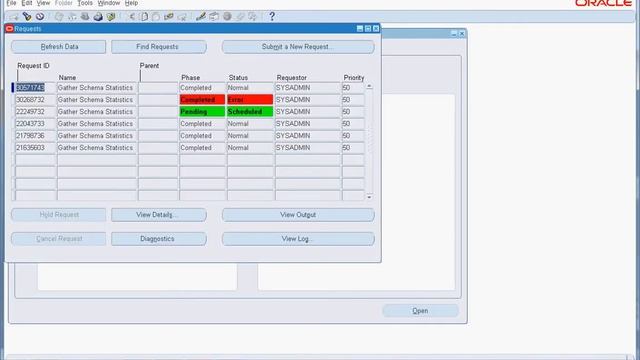
Task: Click the Edit Field pencil icon
Action: 200,17
